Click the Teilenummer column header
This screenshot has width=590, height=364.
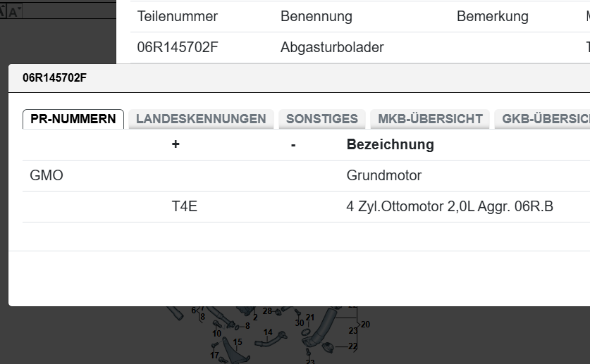tap(178, 16)
